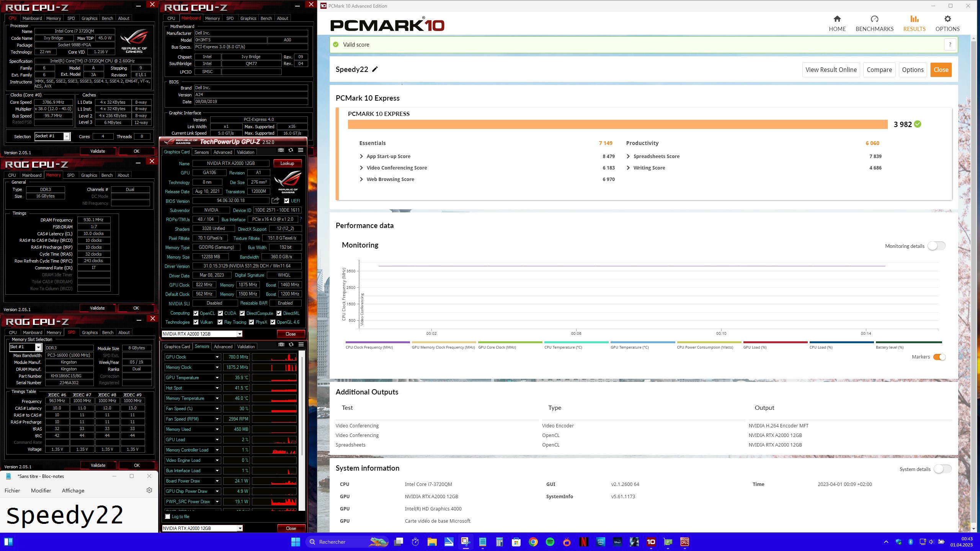Image resolution: width=980 pixels, height=551 pixels.
Task: Open Netflix from the taskbar
Action: click(584, 542)
